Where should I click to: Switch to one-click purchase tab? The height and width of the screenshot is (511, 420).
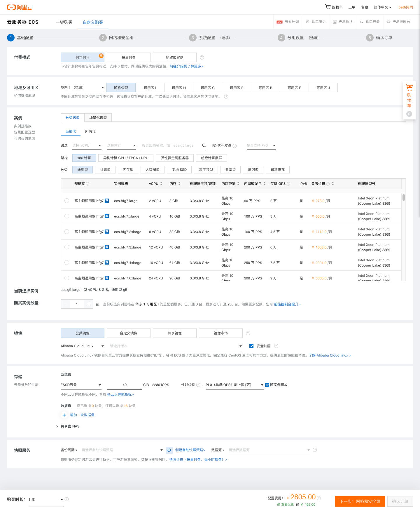[x=64, y=22]
